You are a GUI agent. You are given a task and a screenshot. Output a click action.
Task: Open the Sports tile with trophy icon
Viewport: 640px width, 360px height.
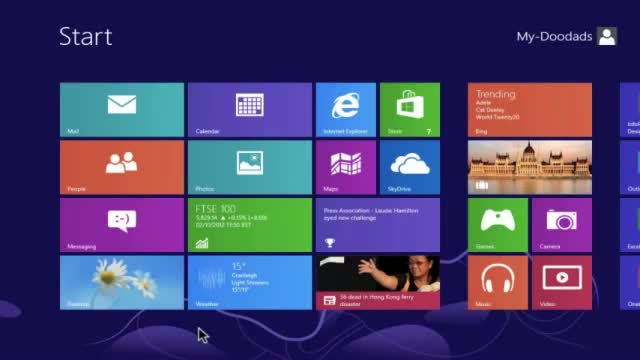click(378, 225)
